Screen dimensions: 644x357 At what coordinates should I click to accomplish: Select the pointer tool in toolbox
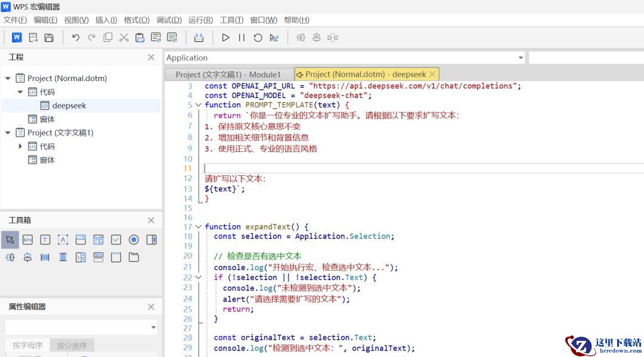10,240
